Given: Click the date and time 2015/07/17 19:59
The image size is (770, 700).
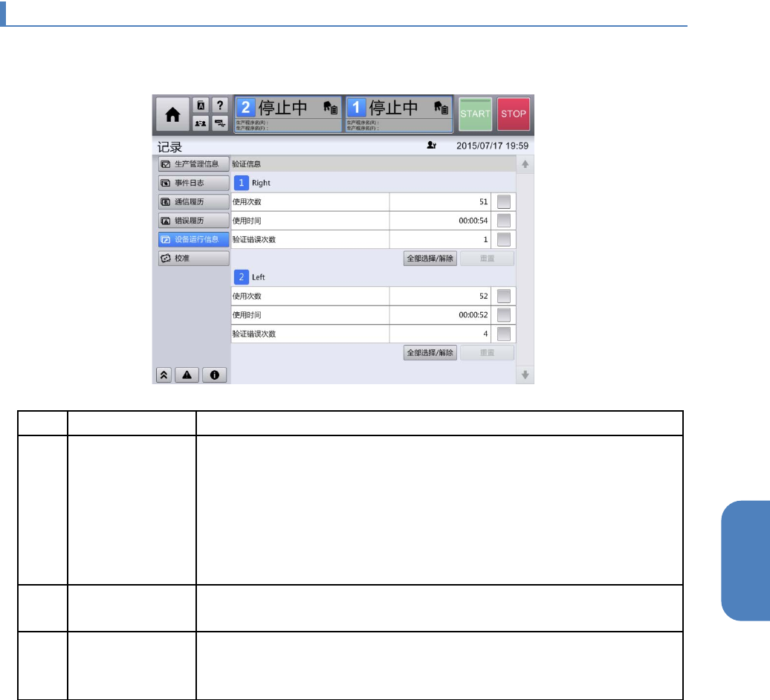Looking at the screenshot, I should pos(492,146).
